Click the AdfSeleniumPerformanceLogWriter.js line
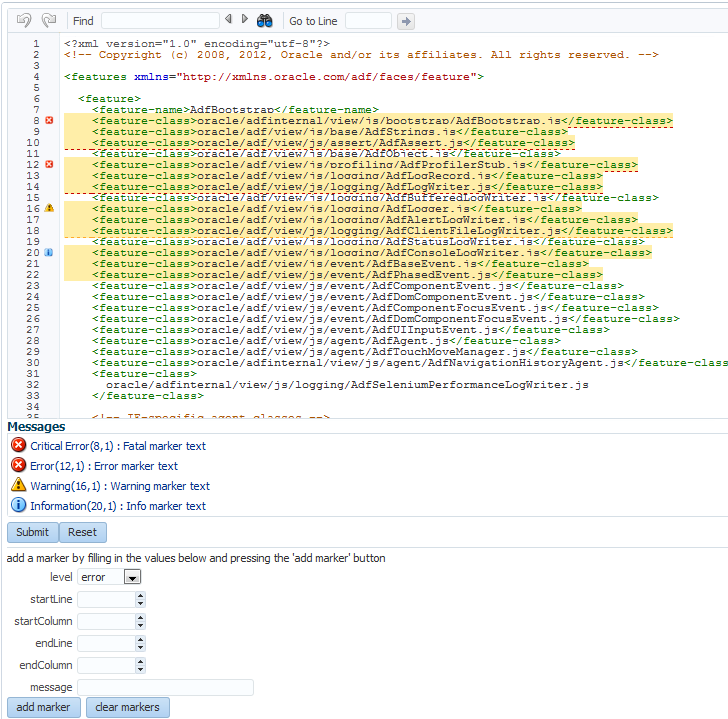Viewport: 728px width, 719px height. pyautogui.click(x=347, y=384)
